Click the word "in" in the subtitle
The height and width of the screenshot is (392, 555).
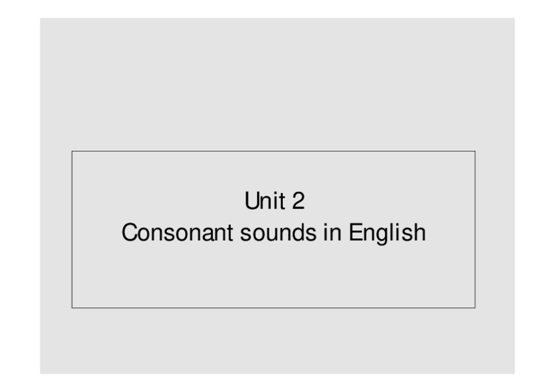tap(332, 233)
